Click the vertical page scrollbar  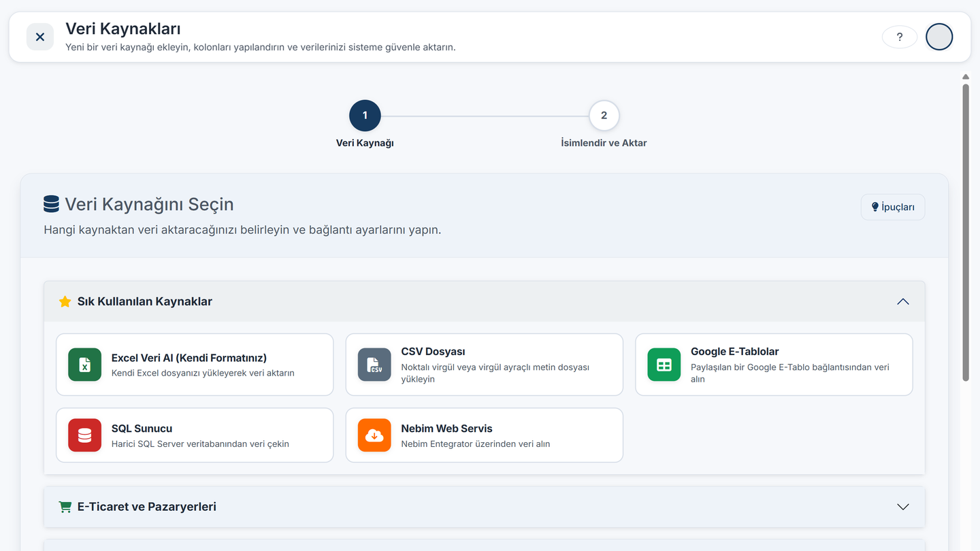966,232
